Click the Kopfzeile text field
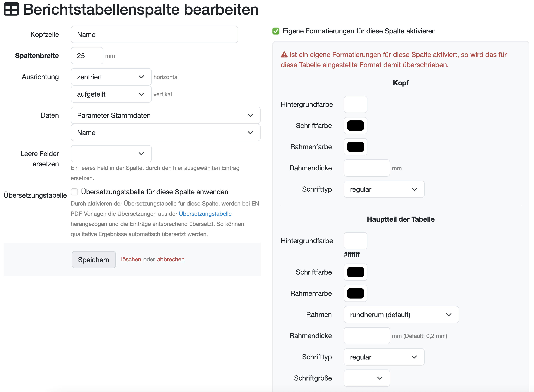 [154, 35]
